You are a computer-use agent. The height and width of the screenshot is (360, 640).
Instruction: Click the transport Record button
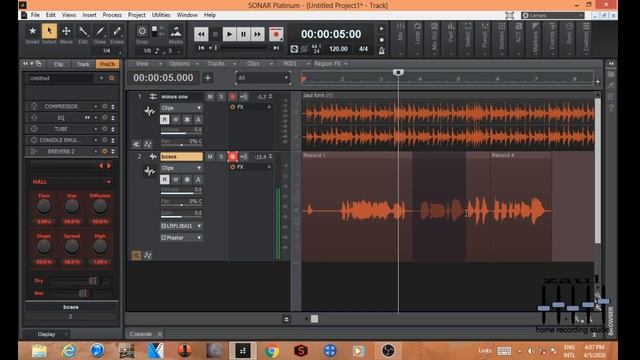[x=276, y=34]
